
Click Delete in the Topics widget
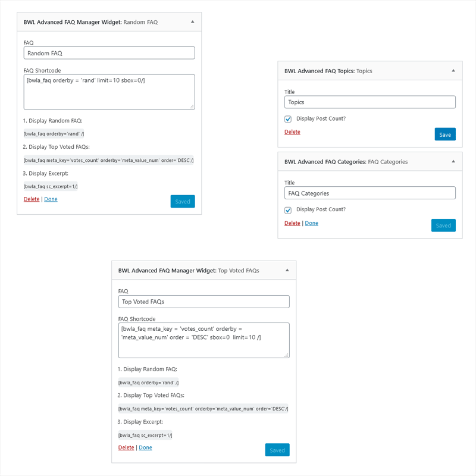292,131
